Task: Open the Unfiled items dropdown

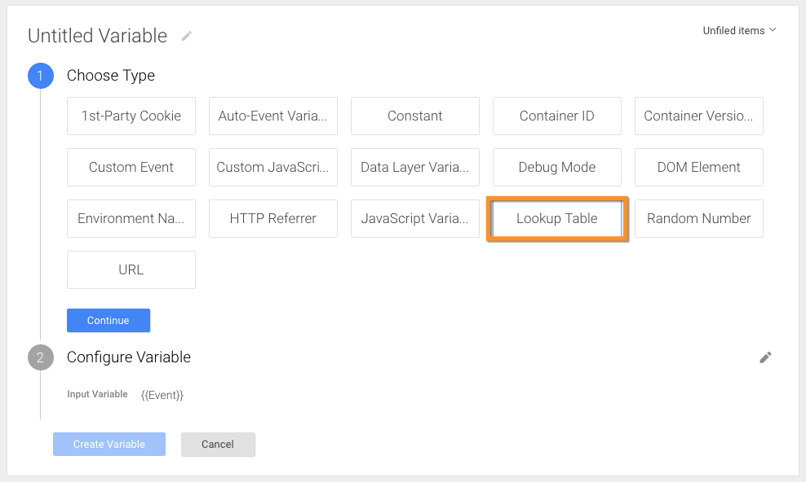Action: coord(739,31)
